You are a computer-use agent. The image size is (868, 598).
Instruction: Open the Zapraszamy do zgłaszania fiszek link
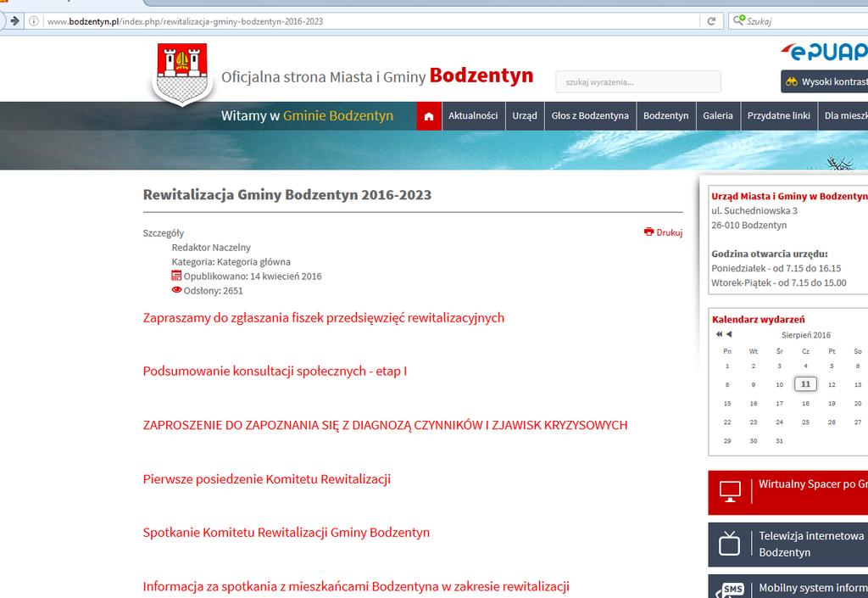pyautogui.click(x=323, y=318)
